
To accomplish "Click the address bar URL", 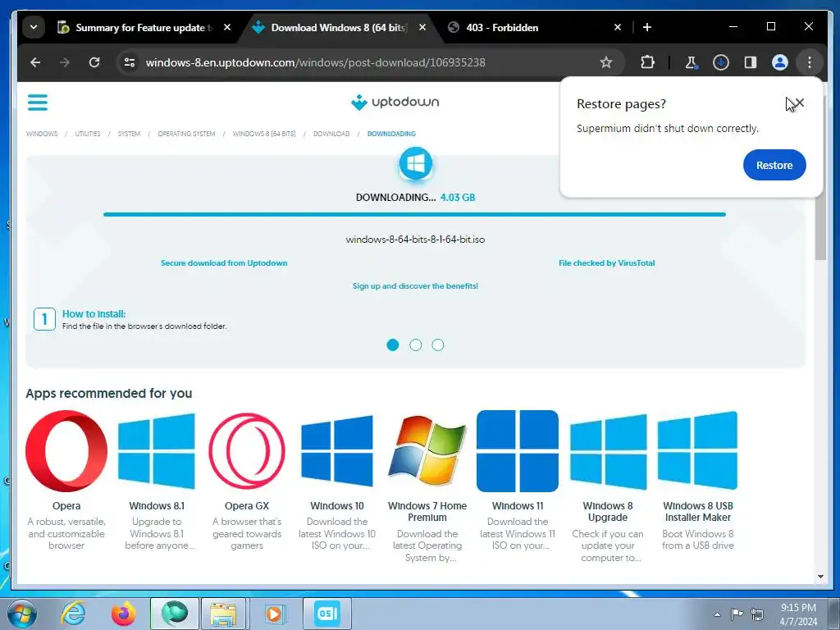I will [x=316, y=62].
